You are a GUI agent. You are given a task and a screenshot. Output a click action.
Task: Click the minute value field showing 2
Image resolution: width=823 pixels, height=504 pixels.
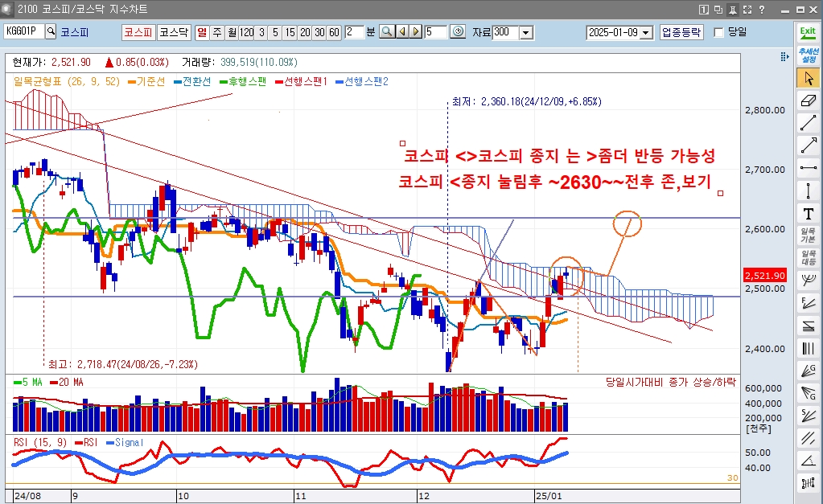click(354, 32)
